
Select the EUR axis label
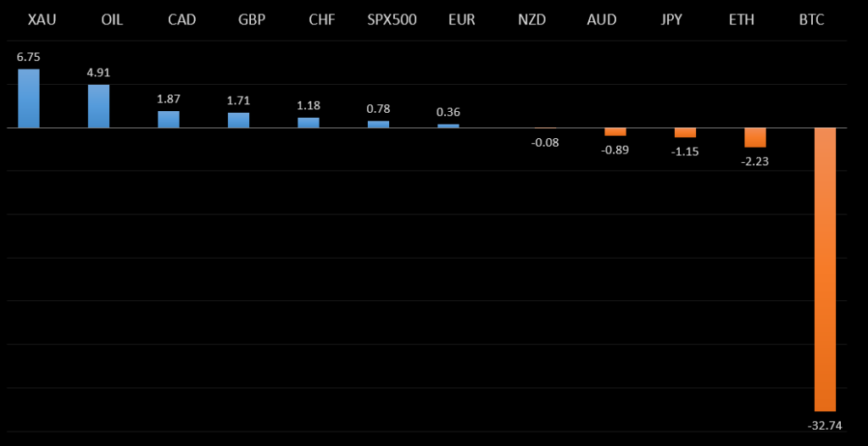(461, 20)
